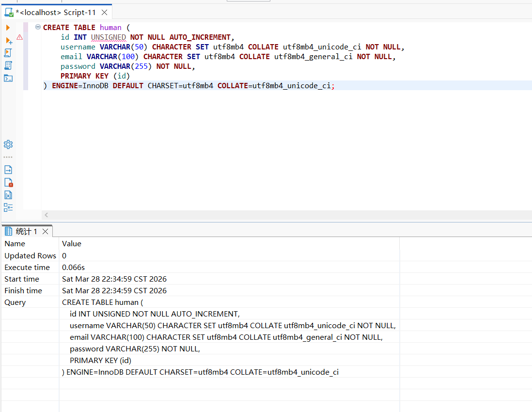Open the variables panel icon
532x412 pixels.
click(8, 195)
